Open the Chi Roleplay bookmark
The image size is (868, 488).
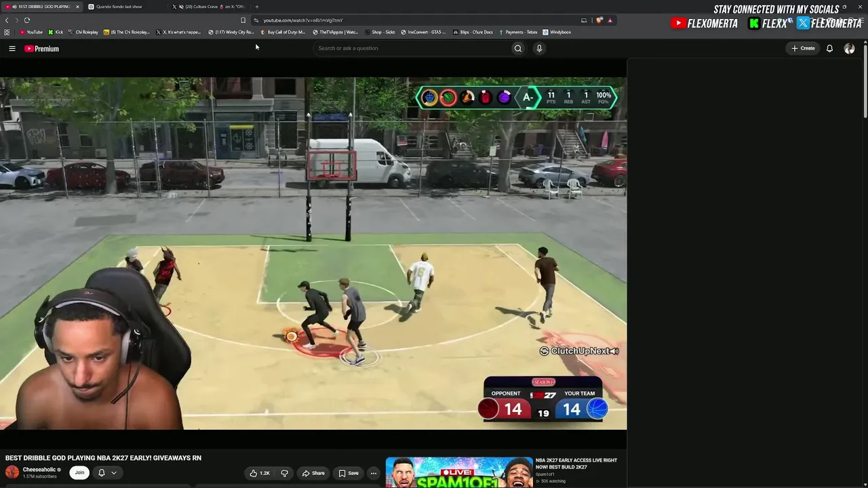[x=83, y=33]
